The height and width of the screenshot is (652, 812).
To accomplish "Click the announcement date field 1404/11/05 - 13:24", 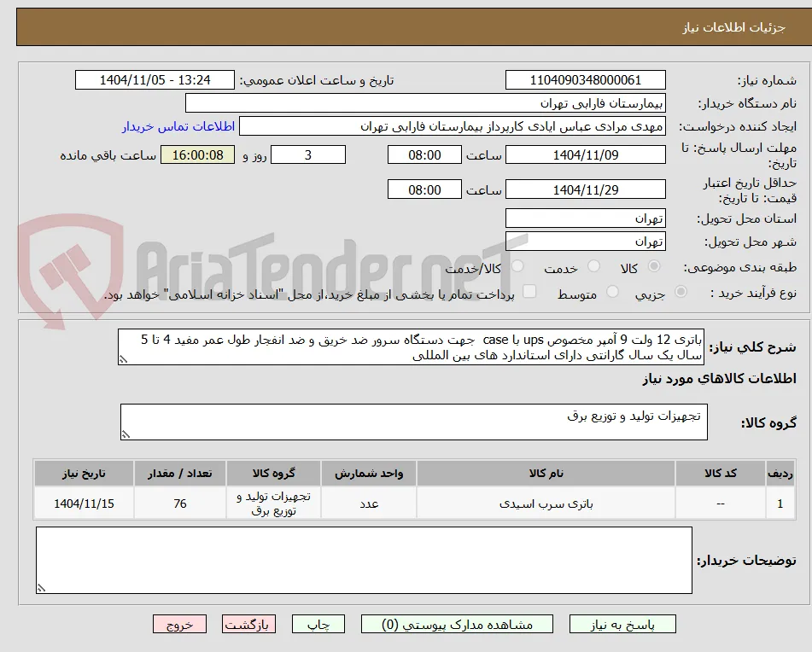I will point(155,80).
